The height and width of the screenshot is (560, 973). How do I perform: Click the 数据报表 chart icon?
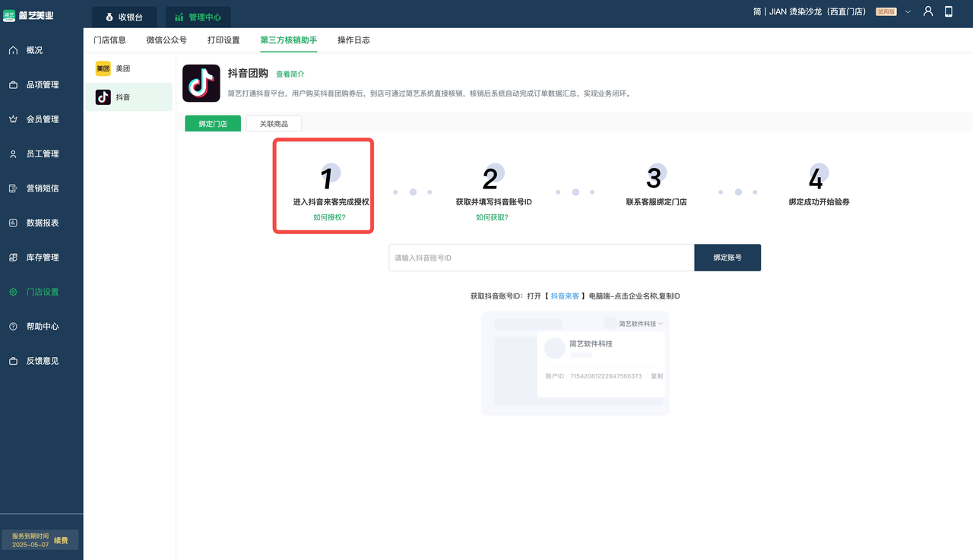click(x=13, y=223)
